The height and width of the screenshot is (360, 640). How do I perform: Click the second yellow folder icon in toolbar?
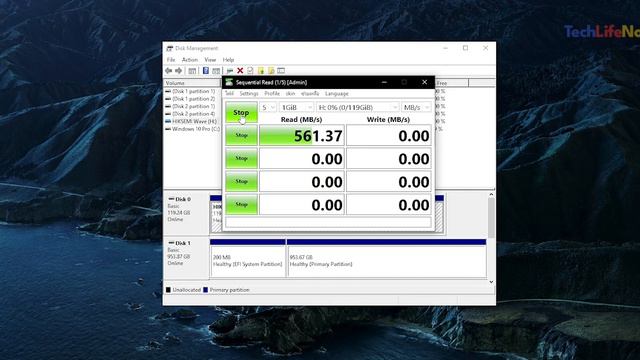pyautogui.click(x=271, y=71)
